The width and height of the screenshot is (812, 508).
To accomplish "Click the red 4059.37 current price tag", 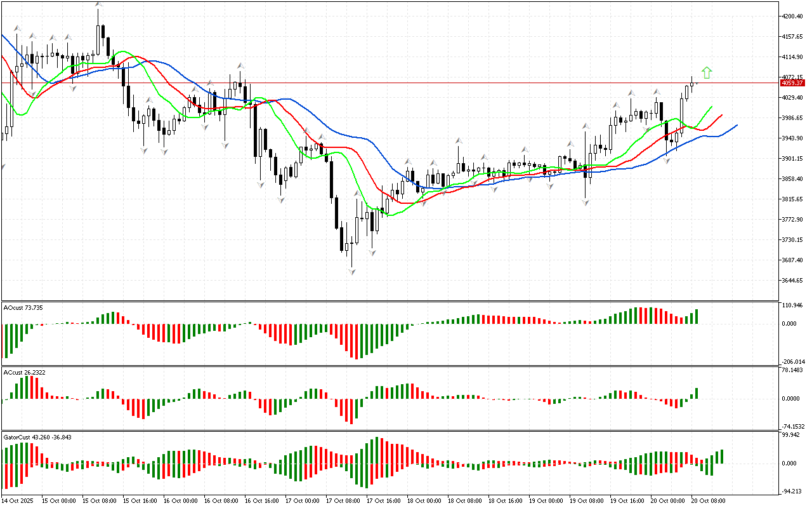I will tap(792, 83).
